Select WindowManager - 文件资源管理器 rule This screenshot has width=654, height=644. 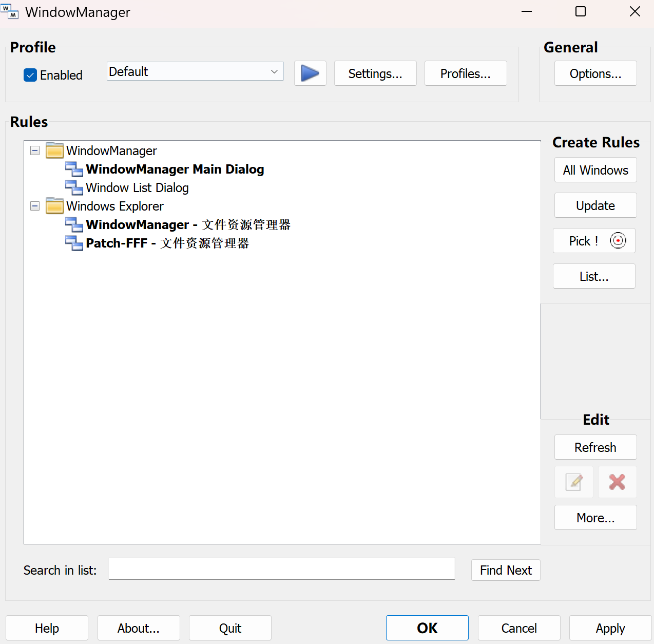(x=188, y=224)
